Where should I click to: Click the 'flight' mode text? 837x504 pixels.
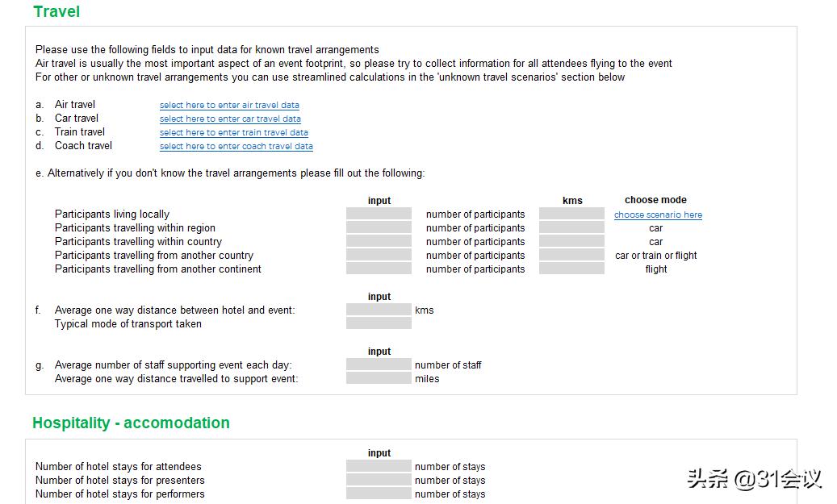click(656, 269)
